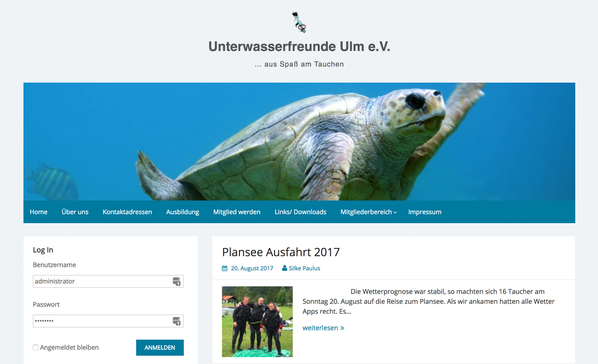Open the Plansee Ausfahrt 2017 post title
Viewport: 598px width, 364px height.
281,252
